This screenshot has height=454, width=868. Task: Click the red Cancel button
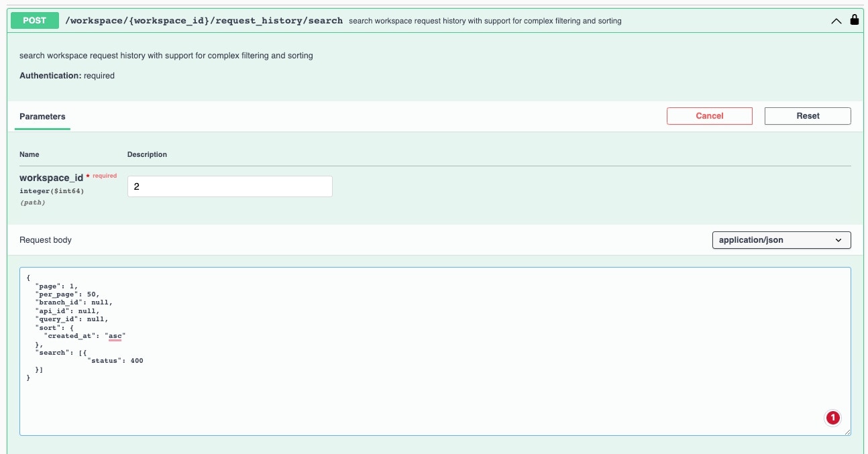(x=710, y=116)
